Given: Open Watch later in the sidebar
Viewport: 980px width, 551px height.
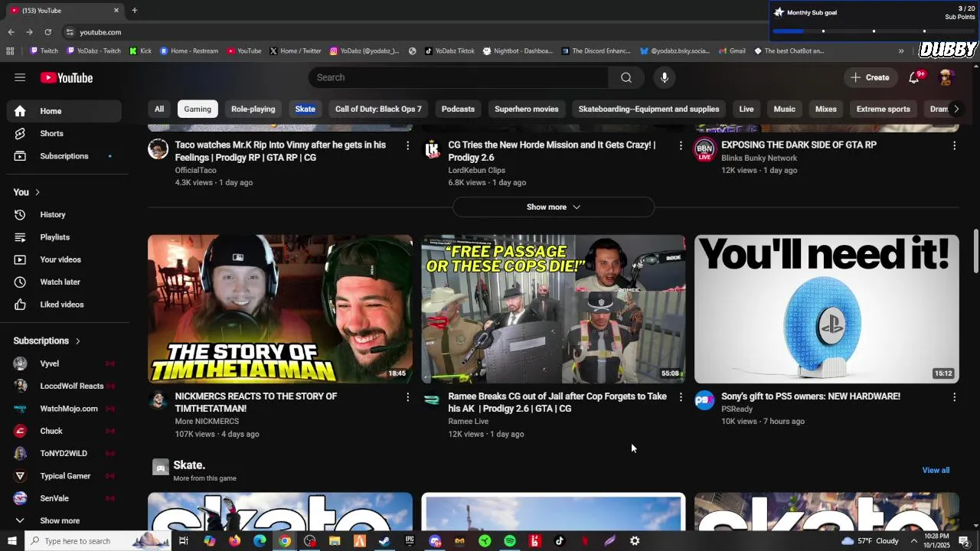Looking at the screenshot, I should point(64,282).
